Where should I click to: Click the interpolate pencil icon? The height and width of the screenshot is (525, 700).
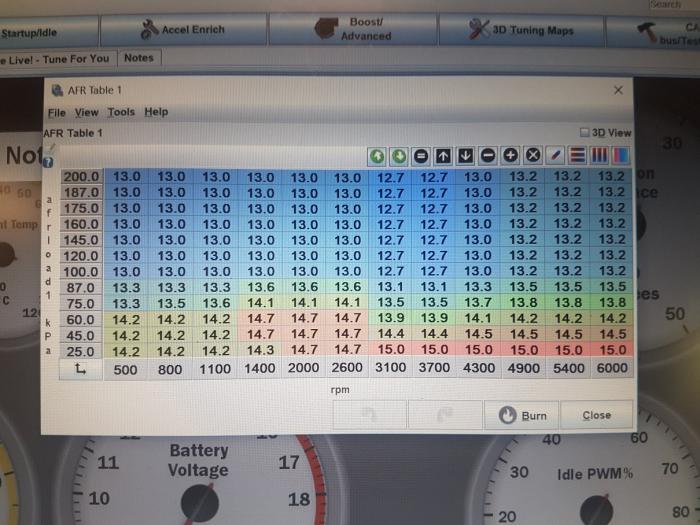pyautogui.click(x=553, y=156)
